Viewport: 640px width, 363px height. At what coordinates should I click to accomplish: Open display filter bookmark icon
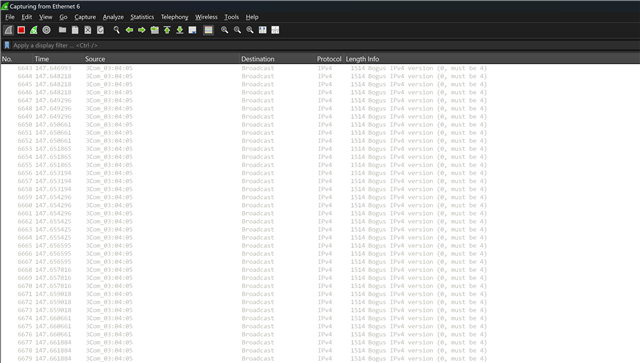[7, 45]
